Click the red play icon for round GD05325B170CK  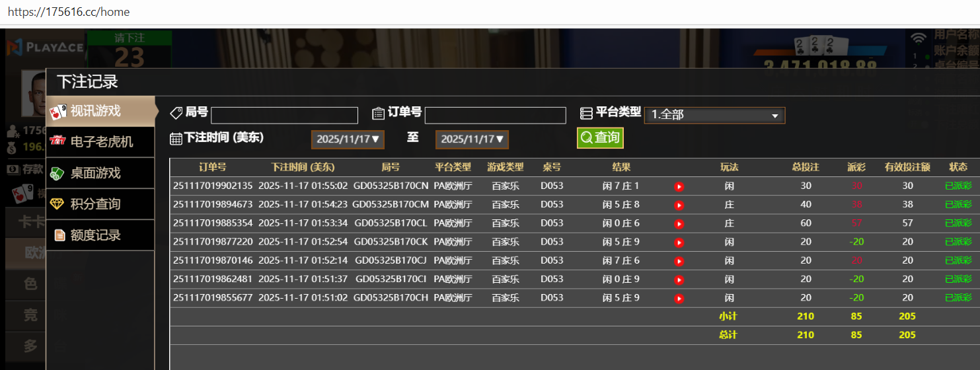click(x=679, y=242)
